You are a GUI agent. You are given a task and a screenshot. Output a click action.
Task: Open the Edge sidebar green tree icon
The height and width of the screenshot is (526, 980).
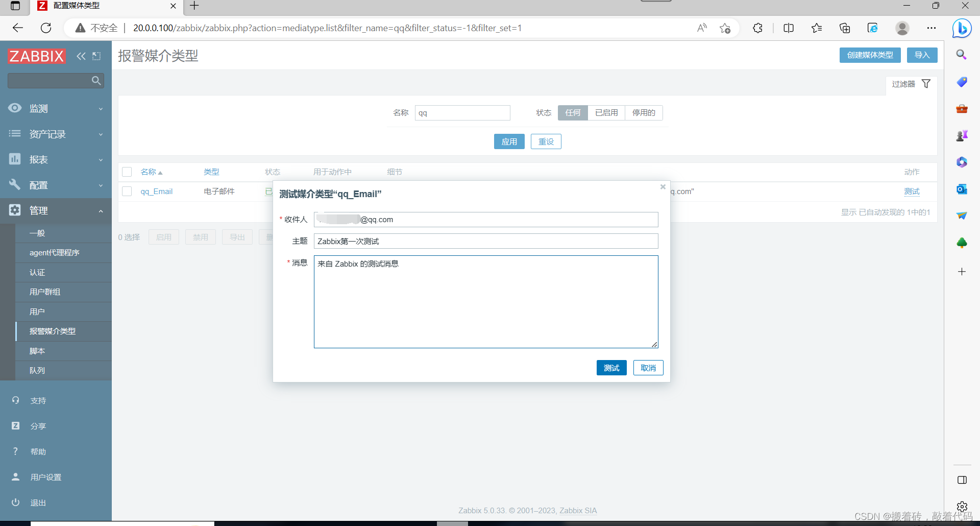[962, 243]
